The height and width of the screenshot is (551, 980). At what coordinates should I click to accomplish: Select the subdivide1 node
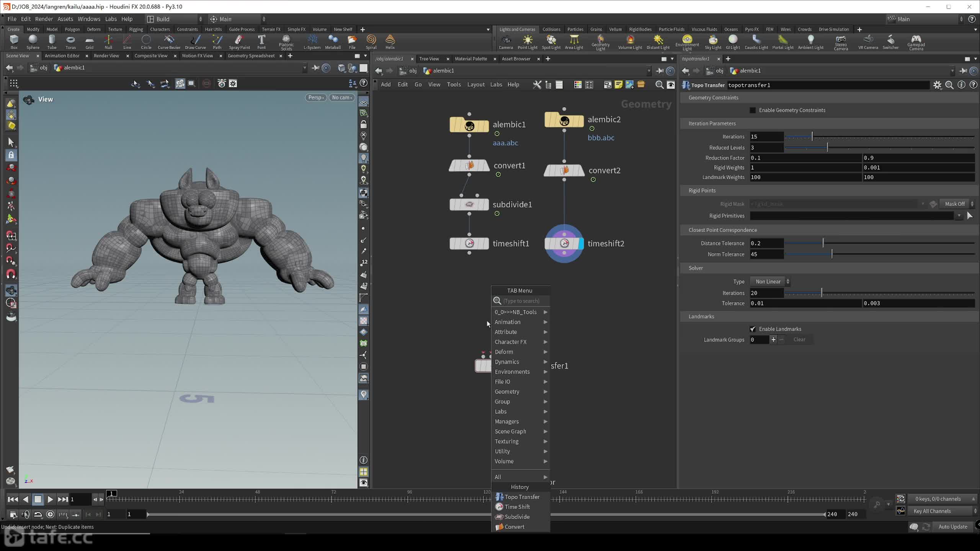click(x=469, y=205)
